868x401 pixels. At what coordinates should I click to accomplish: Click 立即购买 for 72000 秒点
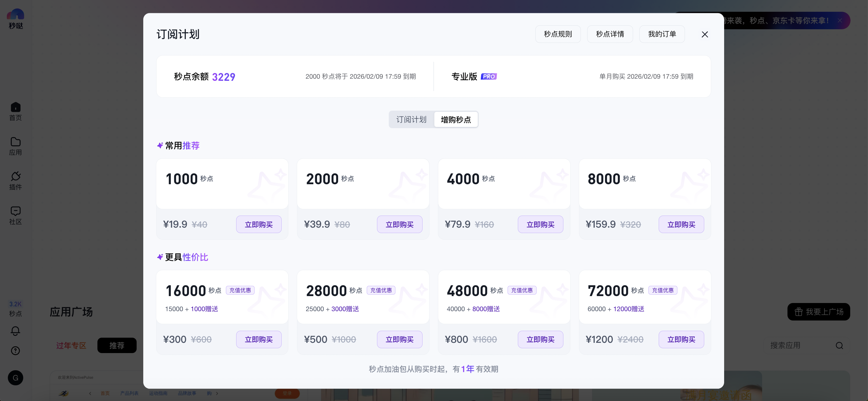coord(681,339)
